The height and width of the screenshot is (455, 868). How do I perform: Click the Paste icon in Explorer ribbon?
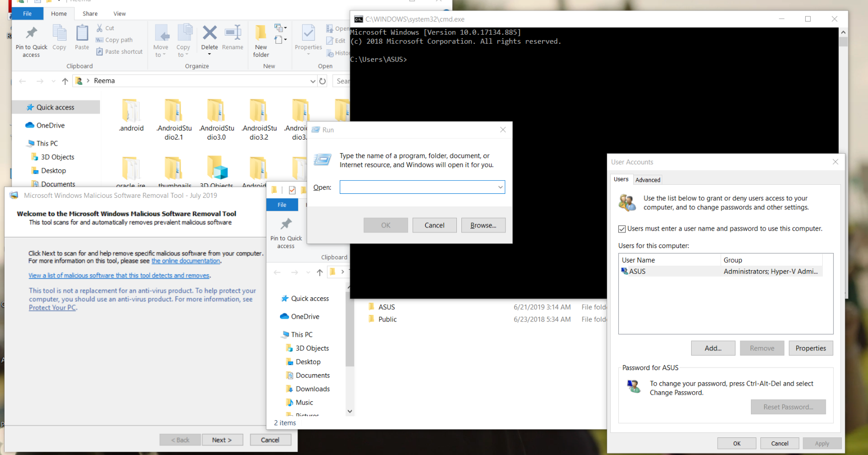pyautogui.click(x=82, y=38)
